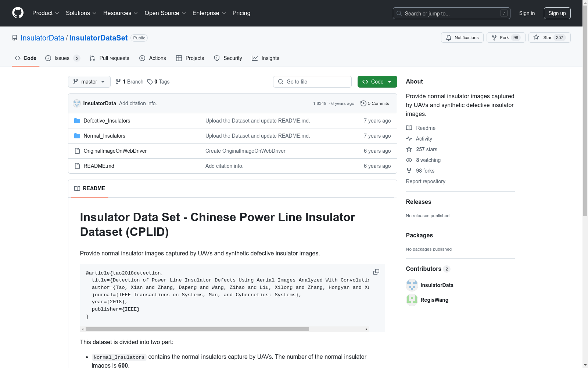Click the watching eye icon

[x=409, y=160]
